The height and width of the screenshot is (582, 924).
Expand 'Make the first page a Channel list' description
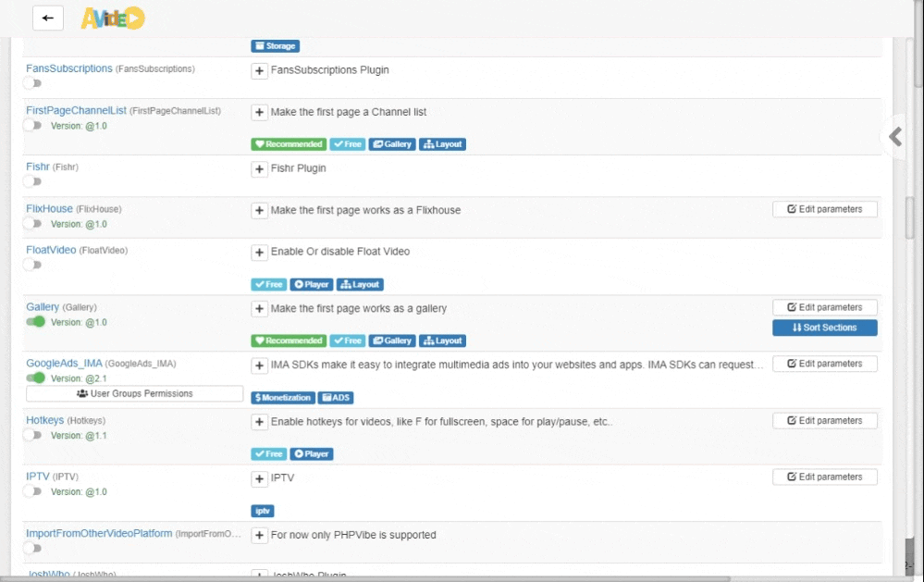point(259,113)
